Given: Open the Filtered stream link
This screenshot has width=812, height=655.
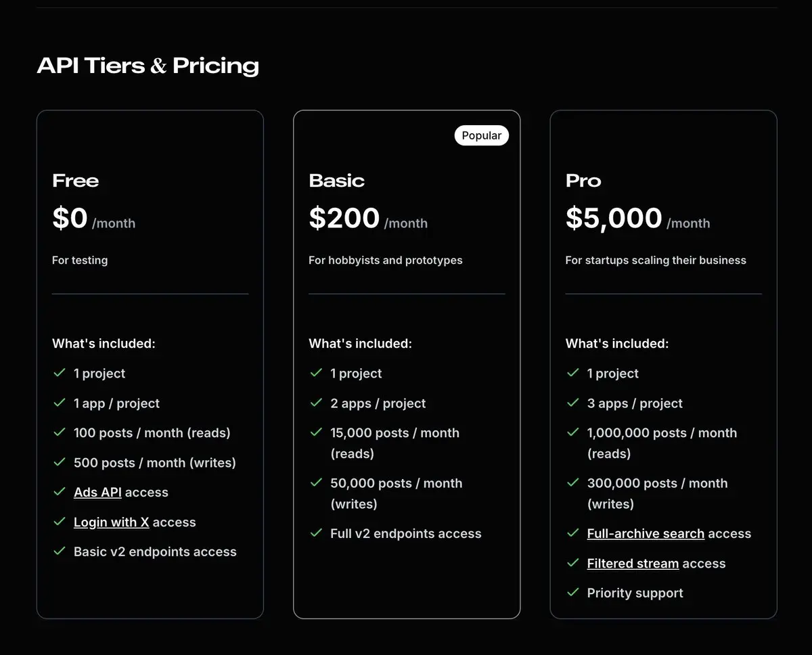Looking at the screenshot, I should (633, 564).
